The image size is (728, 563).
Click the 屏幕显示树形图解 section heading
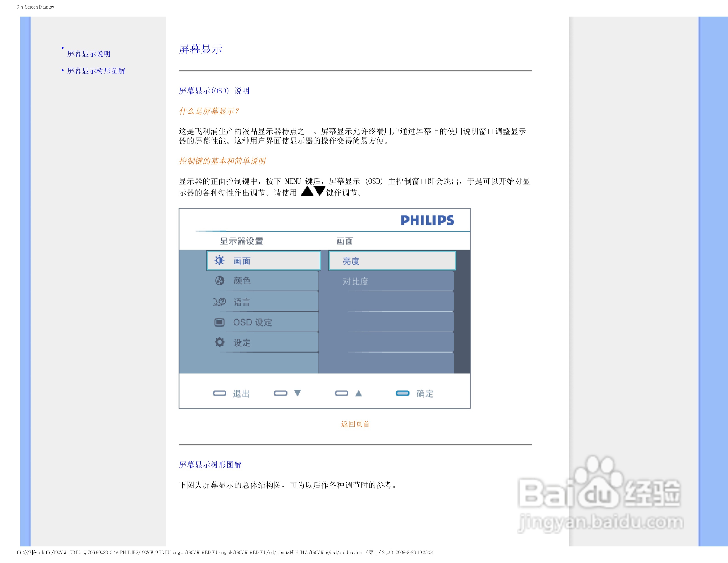pos(210,465)
